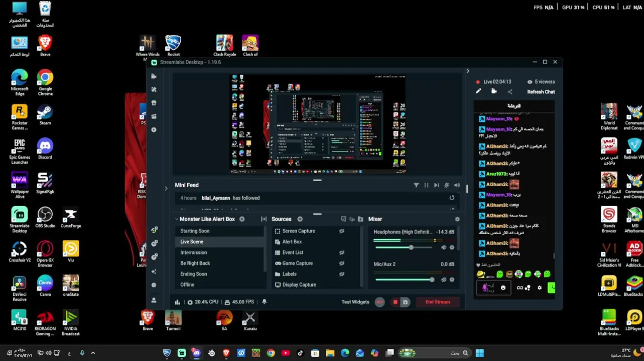Click the notifications bell in status bar
This screenshot has height=361, width=644.
264,302
